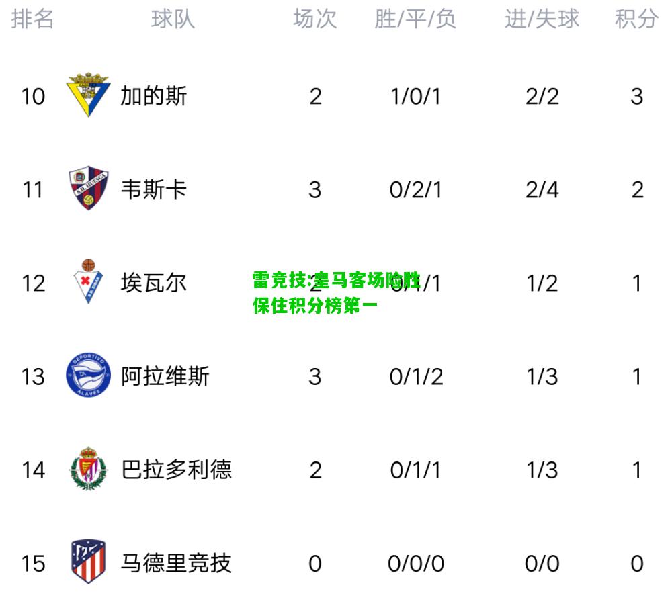The image size is (672, 616).
Task: Select the 进/失球 column header
Action: click(x=542, y=19)
